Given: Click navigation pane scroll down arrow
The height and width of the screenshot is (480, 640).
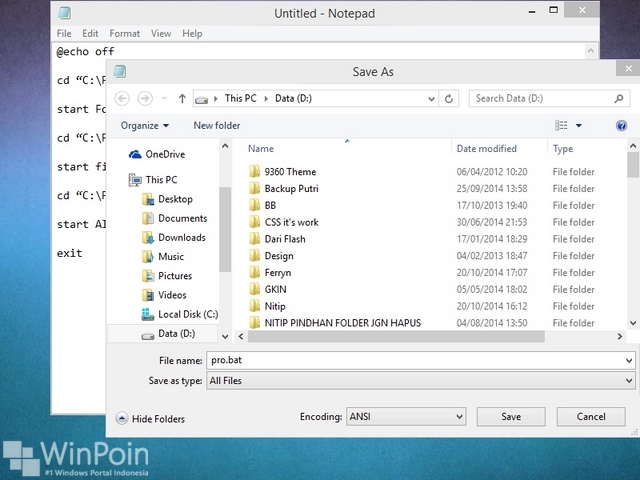Looking at the screenshot, I should click(225, 336).
